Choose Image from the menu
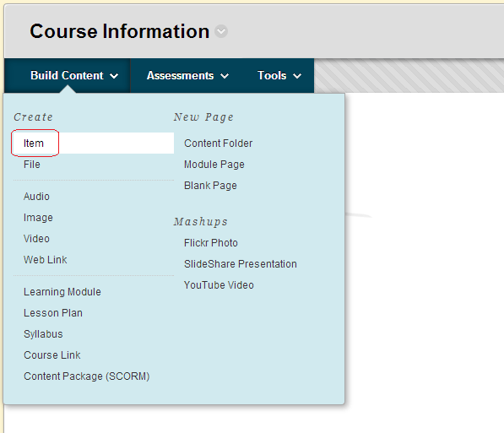This screenshot has width=504, height=433. pyautogui.click(x=38, y=218)
